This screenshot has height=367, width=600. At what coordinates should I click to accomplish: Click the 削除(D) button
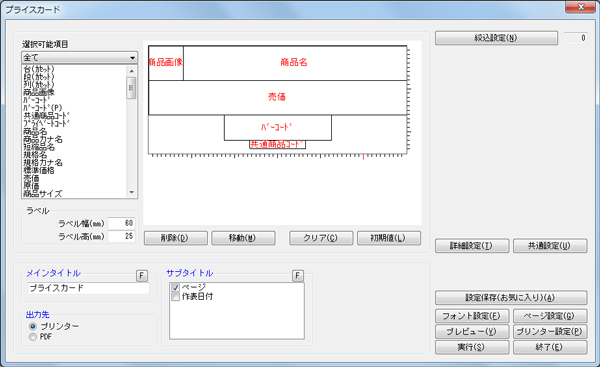click(176, 238)
